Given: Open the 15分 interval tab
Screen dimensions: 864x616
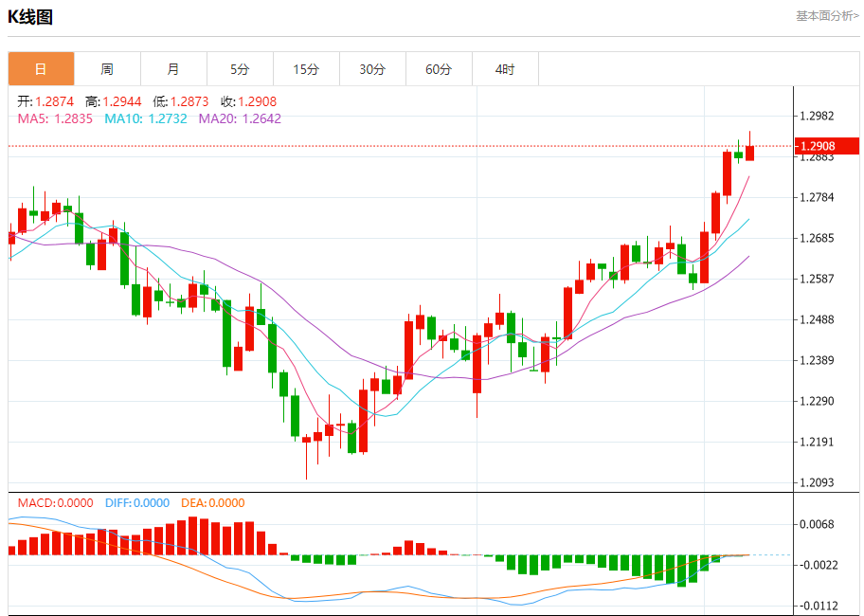Looking at the screenshot, I should coord(306,69).
